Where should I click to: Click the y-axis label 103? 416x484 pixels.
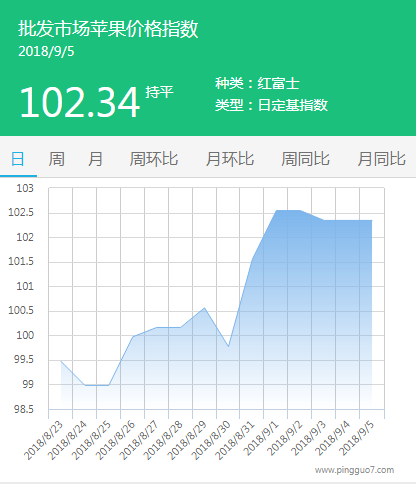(x=25, y=188)
